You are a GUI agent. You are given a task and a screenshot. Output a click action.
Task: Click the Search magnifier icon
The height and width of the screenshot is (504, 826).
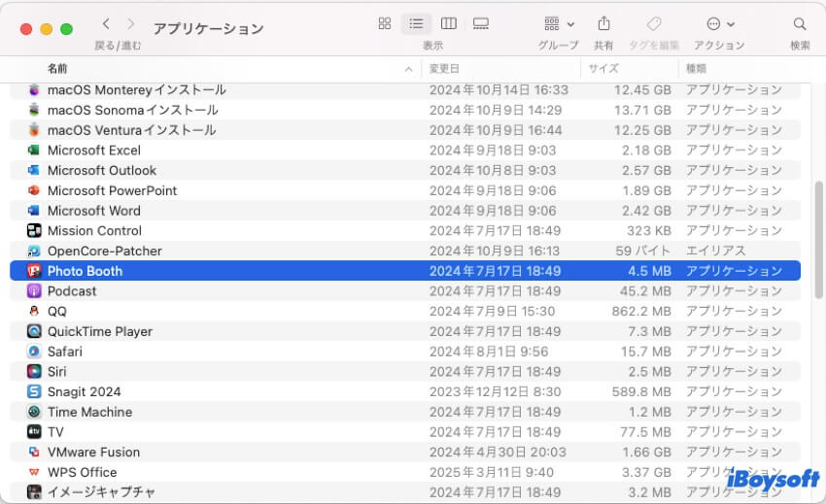point(799,23)
